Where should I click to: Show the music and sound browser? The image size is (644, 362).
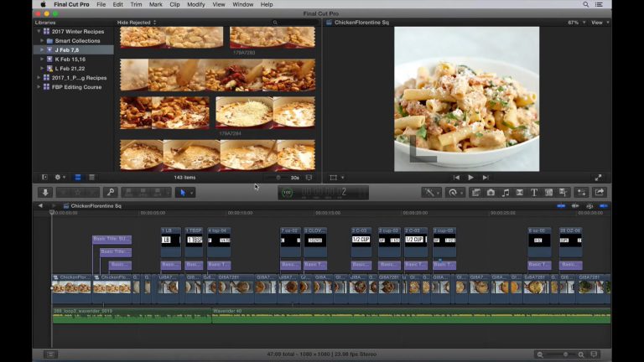tap(506, 193)
